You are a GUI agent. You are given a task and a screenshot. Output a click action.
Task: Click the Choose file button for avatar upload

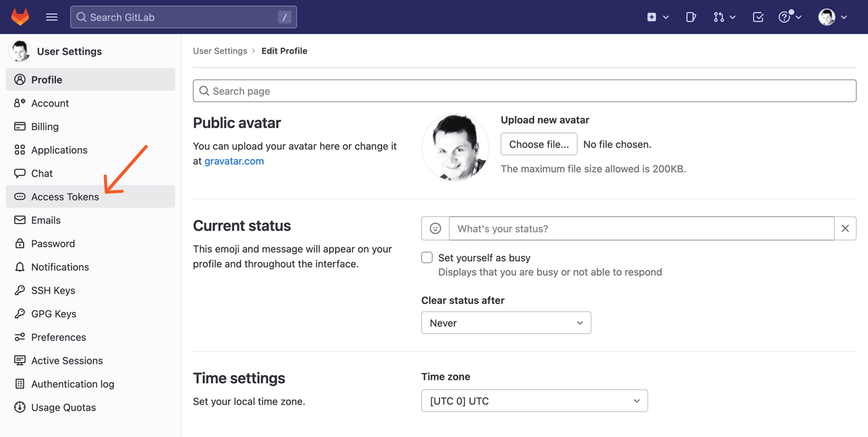click(x=538, y=144)
